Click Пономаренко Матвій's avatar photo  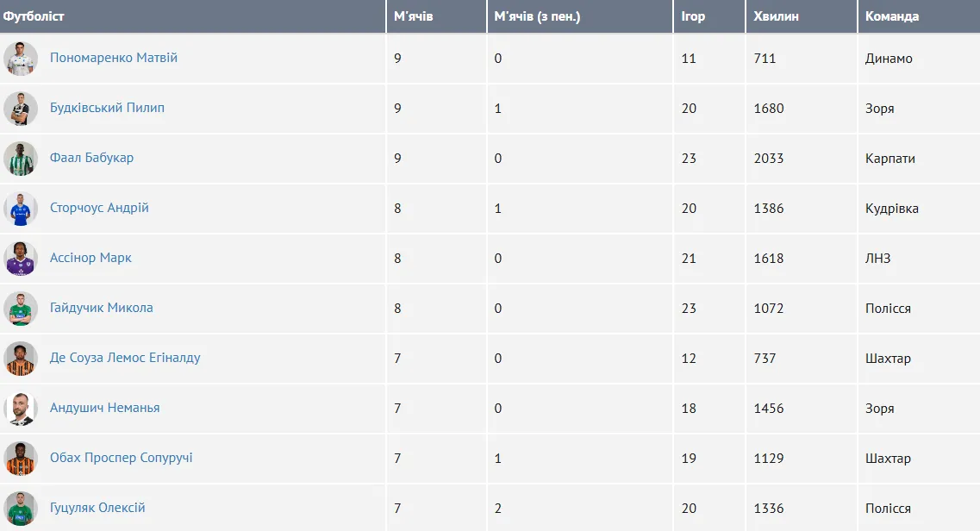tap(21, 59)
